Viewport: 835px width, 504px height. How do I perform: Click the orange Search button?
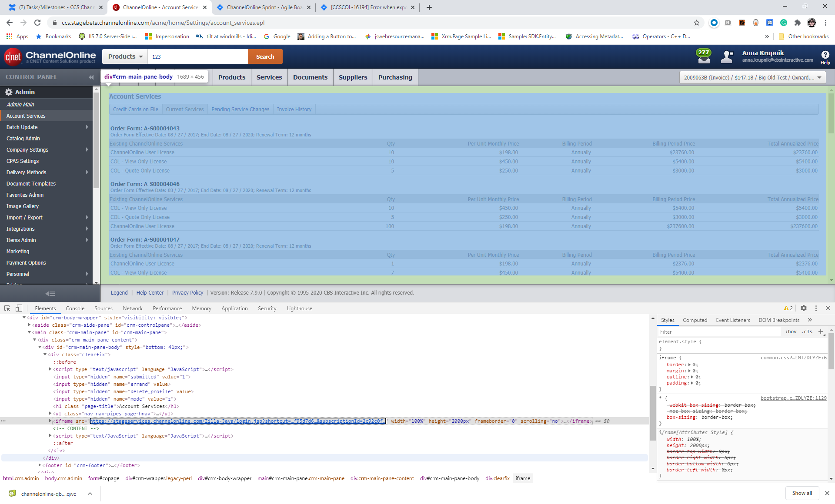click(265, 56)
